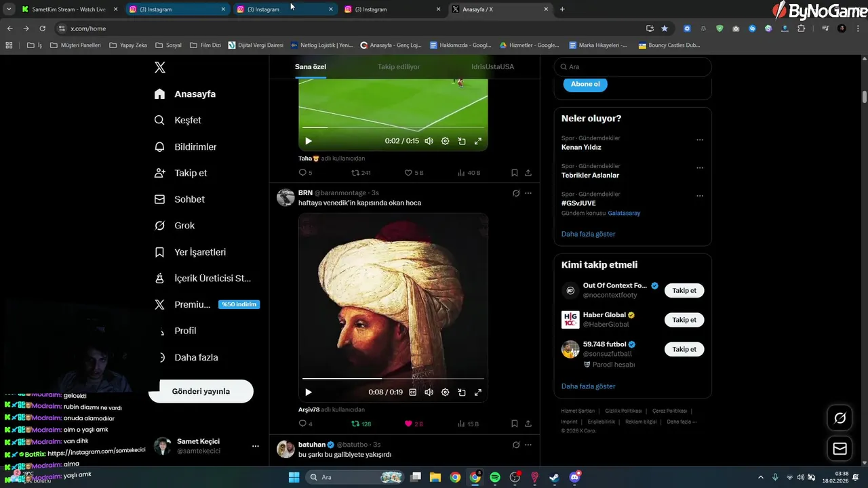The height and width of the screenshot is (488, 868).
Task: Play the football pitch video
Action: 309,141
